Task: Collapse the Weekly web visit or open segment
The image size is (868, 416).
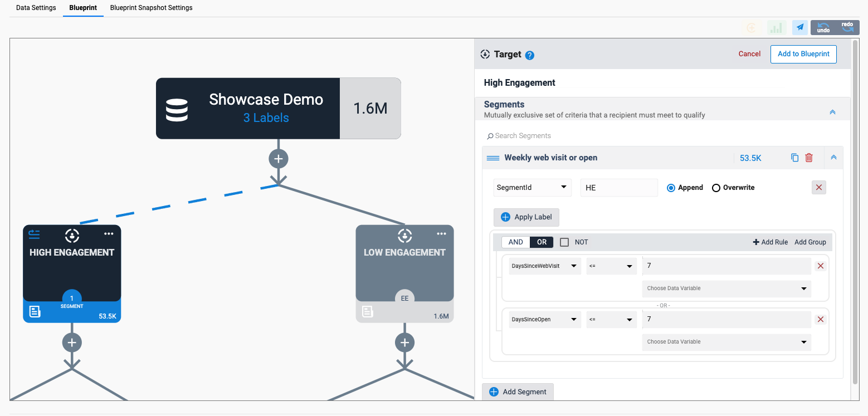Action: pyautogui.click(x=833, y=158)
